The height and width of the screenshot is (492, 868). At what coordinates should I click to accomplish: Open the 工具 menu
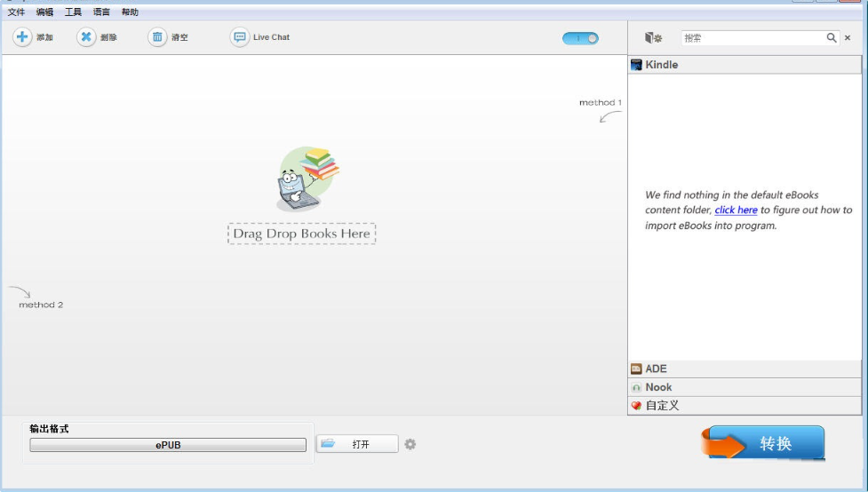pyautogui.click(x=73, y=12)
